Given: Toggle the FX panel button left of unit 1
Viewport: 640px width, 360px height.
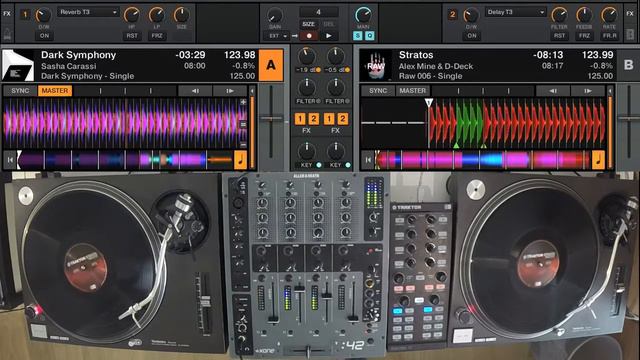Looking at the screenshot, I should (7, 14).
